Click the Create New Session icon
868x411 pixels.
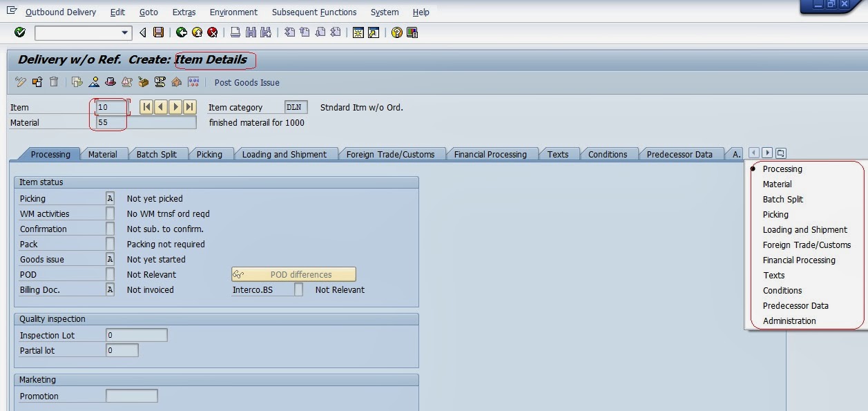[x=358, y=32]
